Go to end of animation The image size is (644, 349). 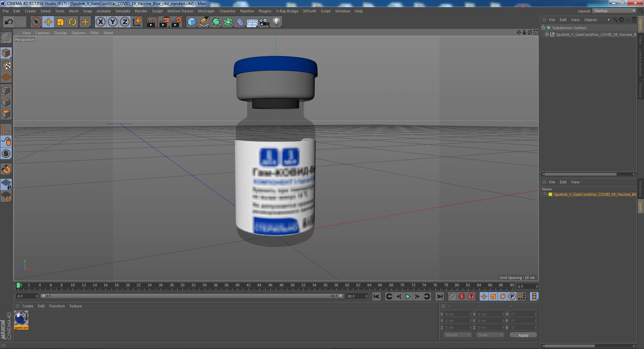(x=439, y=296)
